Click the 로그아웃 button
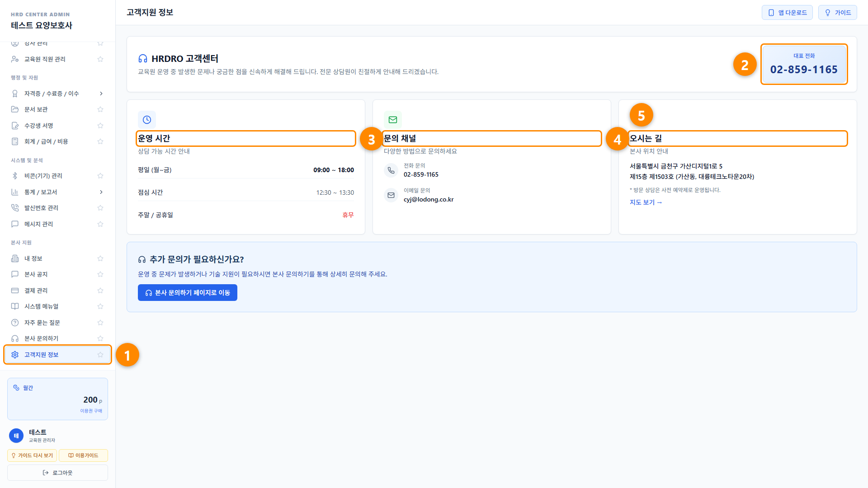 pos(57,473)
